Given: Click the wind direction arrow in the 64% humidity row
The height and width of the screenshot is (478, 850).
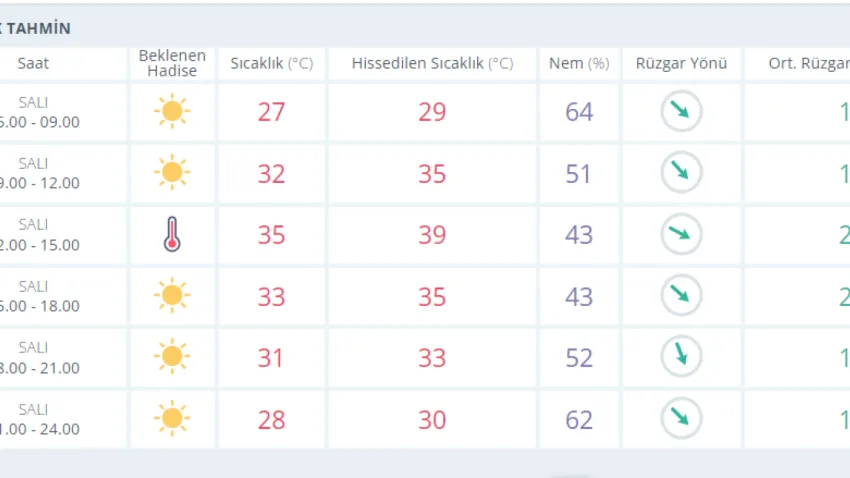Looking at the screenshot, I should [681, 111].
